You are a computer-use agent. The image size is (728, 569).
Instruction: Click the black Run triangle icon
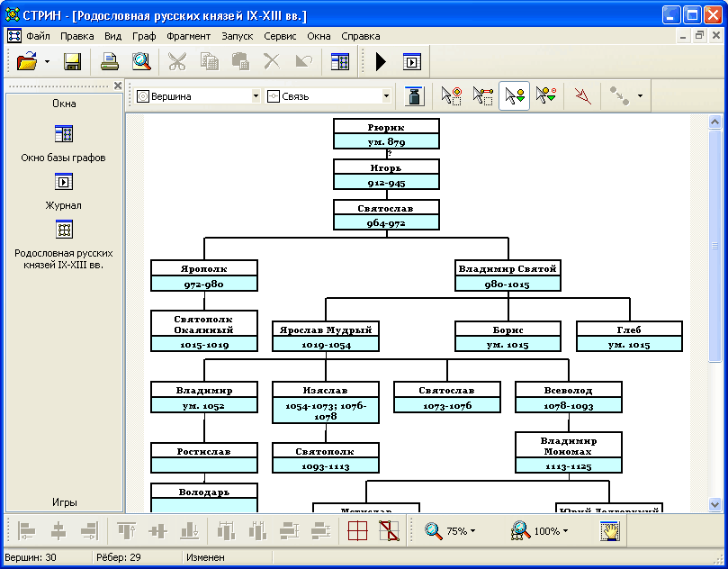point(381,62)
